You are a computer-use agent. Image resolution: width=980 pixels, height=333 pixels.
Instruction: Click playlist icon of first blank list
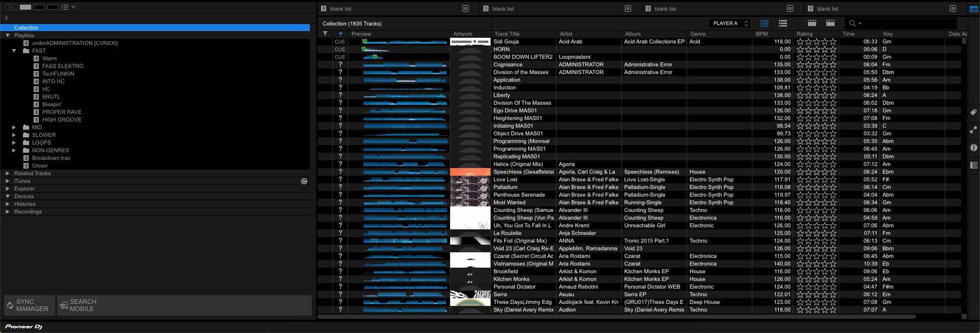[x=324, y=9]
